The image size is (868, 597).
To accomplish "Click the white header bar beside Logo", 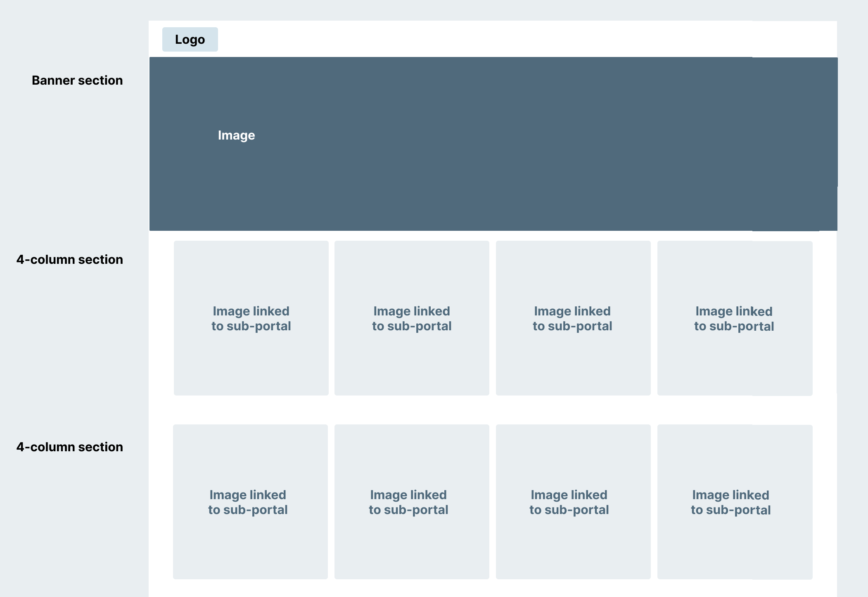I will 496,39.
